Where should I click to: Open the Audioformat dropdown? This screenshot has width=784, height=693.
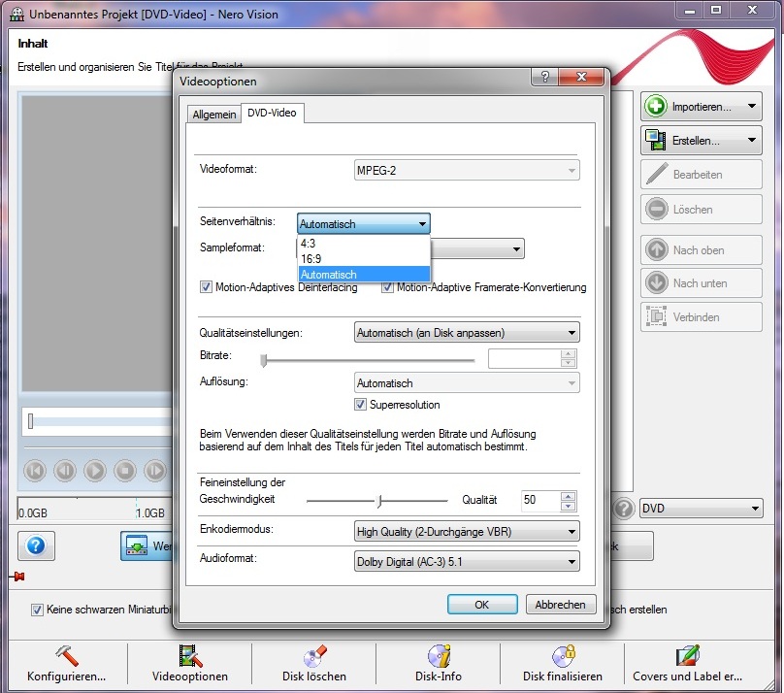coord(467,561)
